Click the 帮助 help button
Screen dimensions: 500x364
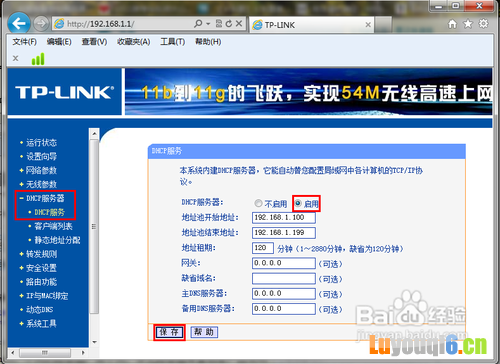204,332
